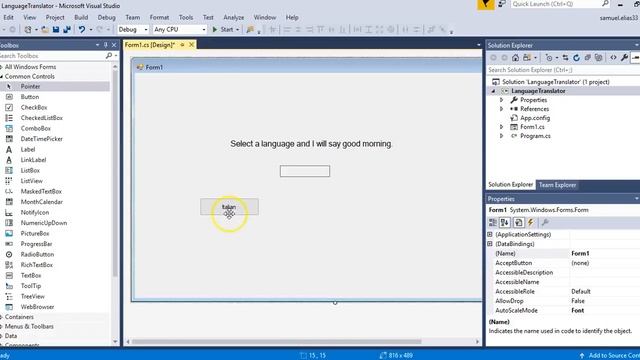Select the ListBox control in Toolbox
Image resolution: width=640 pixels, height=360 pixels.
[30, 170]
